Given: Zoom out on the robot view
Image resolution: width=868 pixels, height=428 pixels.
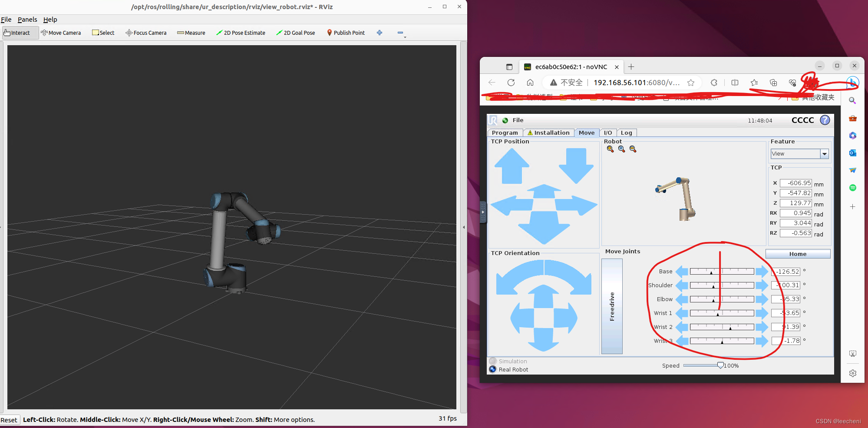Looking at the screenshot, I should pyautogui.click(x=633, y=149).
